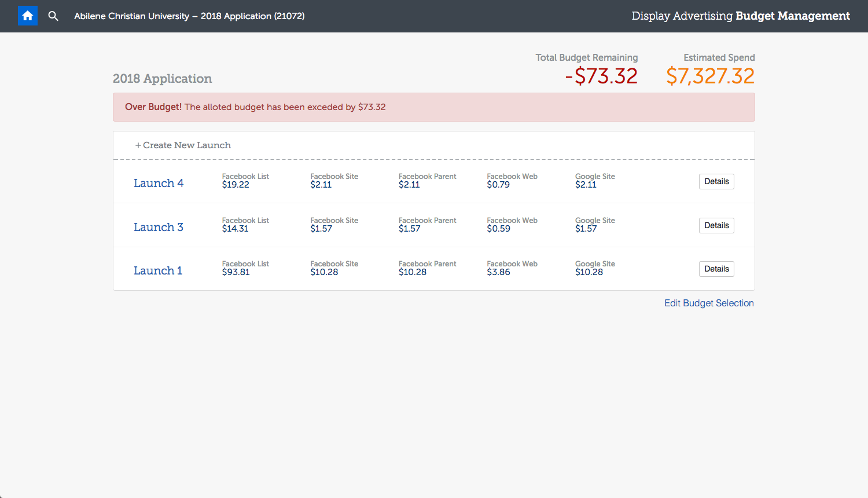Open the Launch 1 link
868x498 pixels.
[158, 271]
